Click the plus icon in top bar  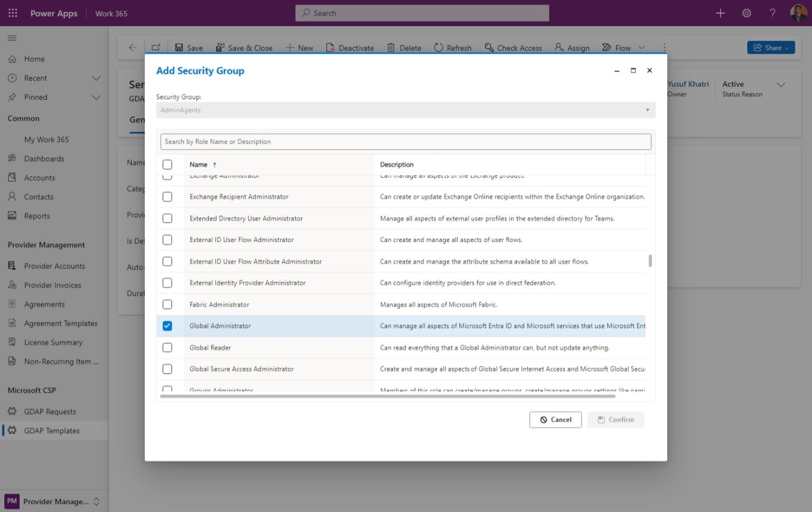pos(721,13)
